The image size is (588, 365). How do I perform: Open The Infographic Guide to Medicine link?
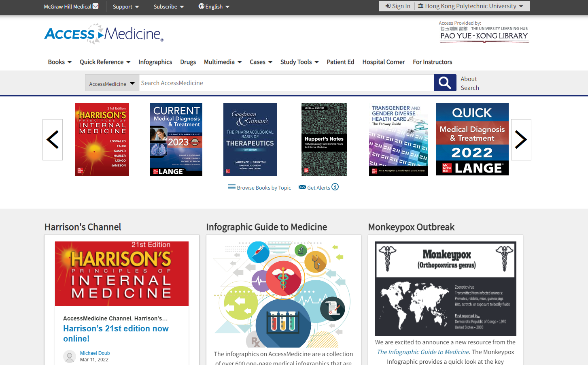click(423, 352)
